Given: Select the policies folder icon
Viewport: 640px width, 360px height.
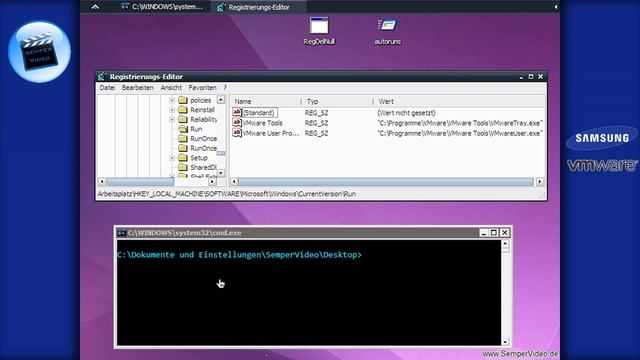Looking at the screenshot, I should 183,100.
